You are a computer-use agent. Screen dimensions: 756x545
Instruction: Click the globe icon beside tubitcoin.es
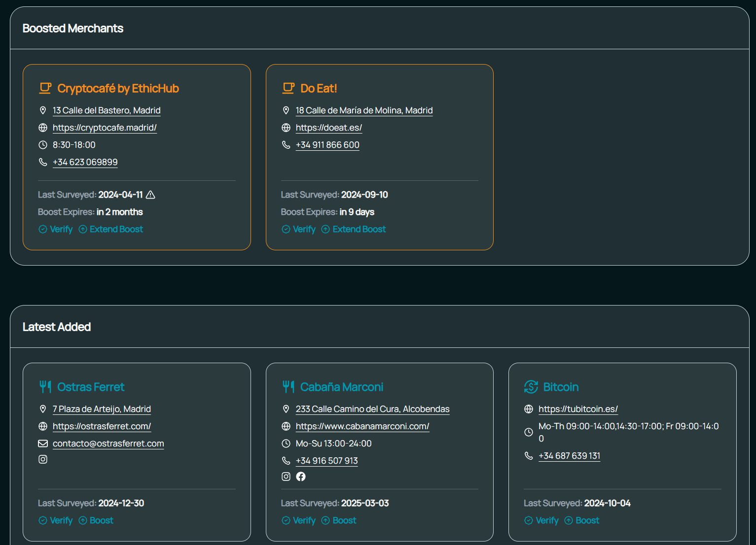click(529, 409)
